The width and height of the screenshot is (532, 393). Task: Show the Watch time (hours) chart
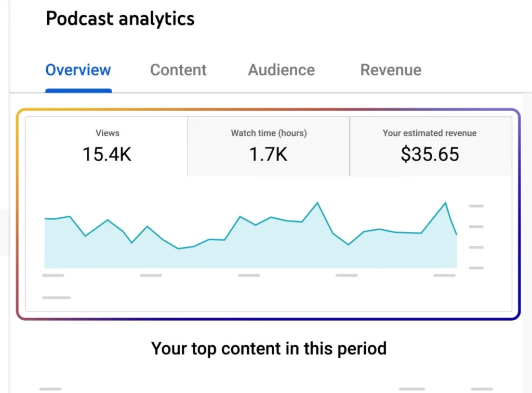click(269, 146)
